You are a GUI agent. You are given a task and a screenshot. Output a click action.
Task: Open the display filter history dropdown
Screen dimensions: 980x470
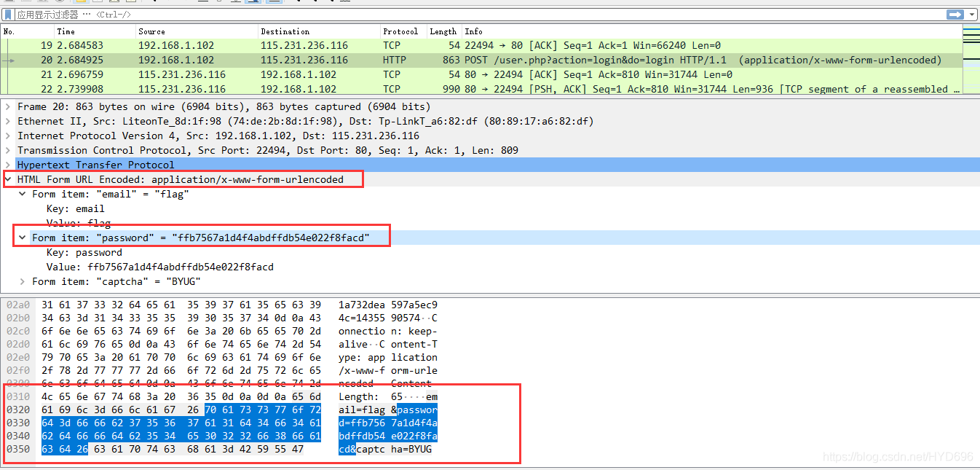971,15
